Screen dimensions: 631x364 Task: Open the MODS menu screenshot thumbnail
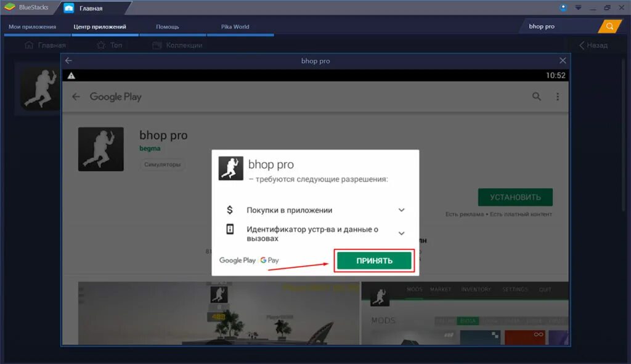pos(465,313)
